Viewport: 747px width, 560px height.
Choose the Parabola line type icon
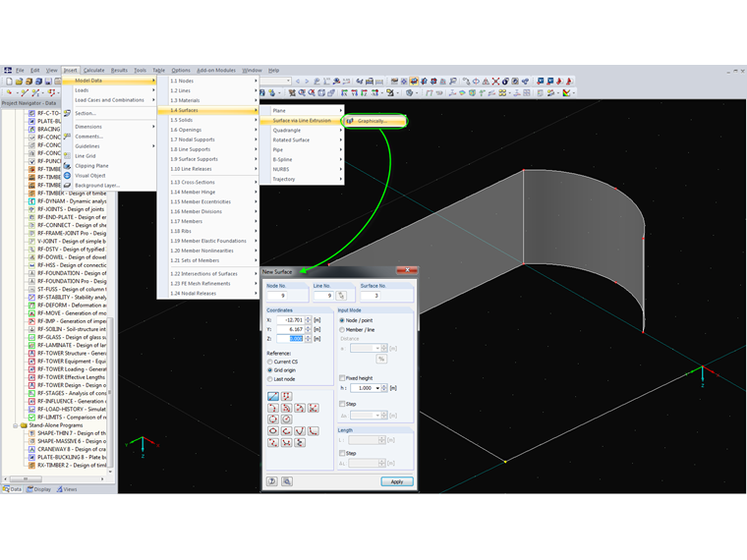pyautogui.click(x=300, y=431)
